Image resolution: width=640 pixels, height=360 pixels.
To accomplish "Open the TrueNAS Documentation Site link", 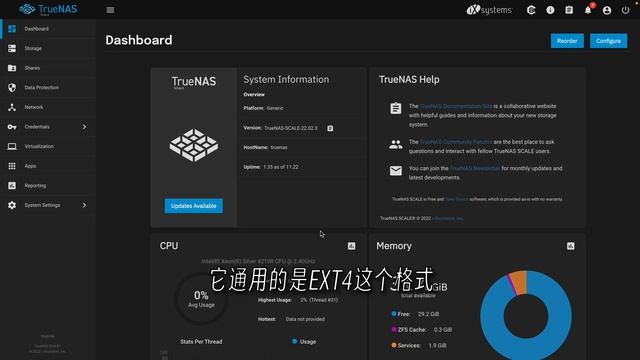I will click(456, 106).
